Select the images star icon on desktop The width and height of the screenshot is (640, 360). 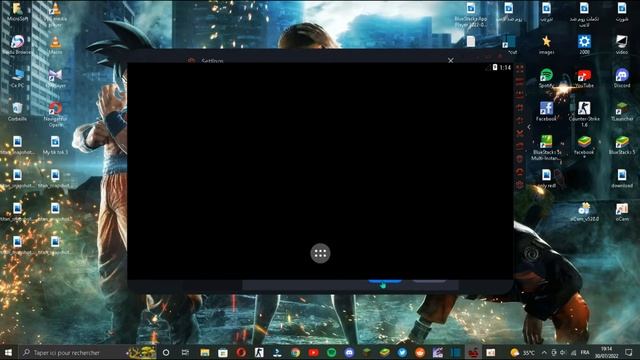[546, 44]
